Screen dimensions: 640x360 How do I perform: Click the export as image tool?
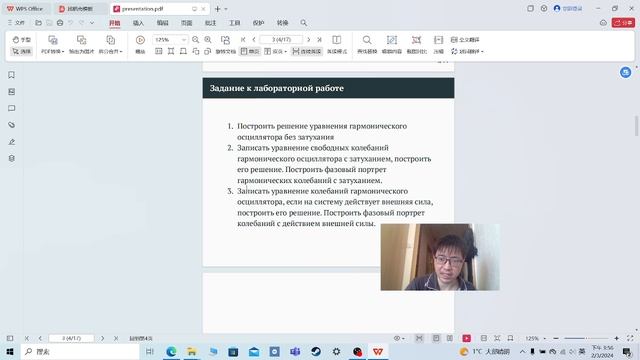tap(81, 45)
